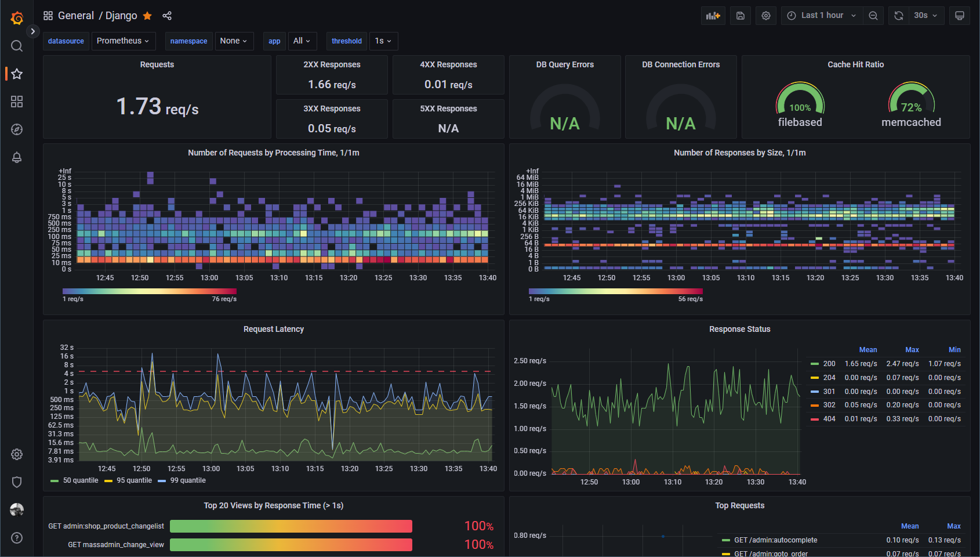Open dashboard settings gear icon

click(x=766, y=16)
